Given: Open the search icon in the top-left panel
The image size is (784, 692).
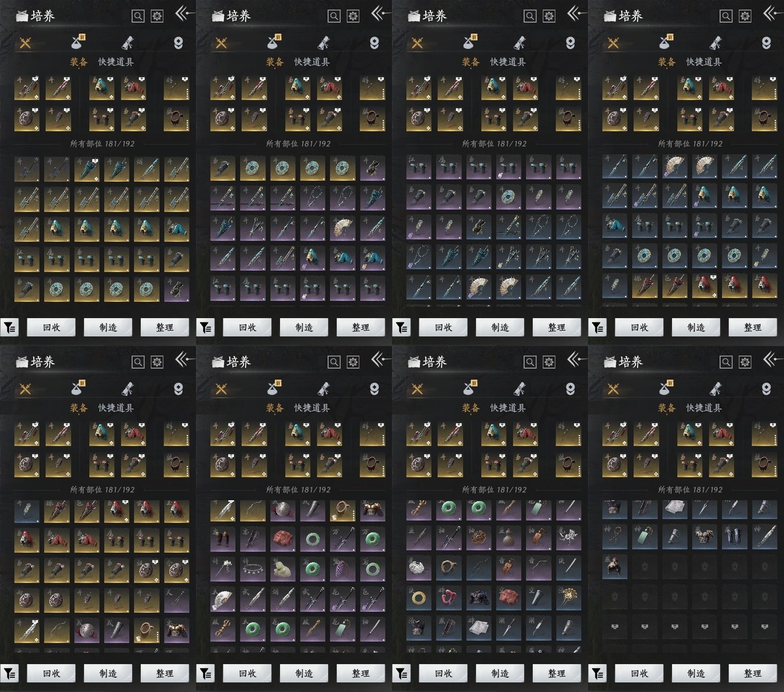Looking at the screenshot, I should [x=138, y=16].
